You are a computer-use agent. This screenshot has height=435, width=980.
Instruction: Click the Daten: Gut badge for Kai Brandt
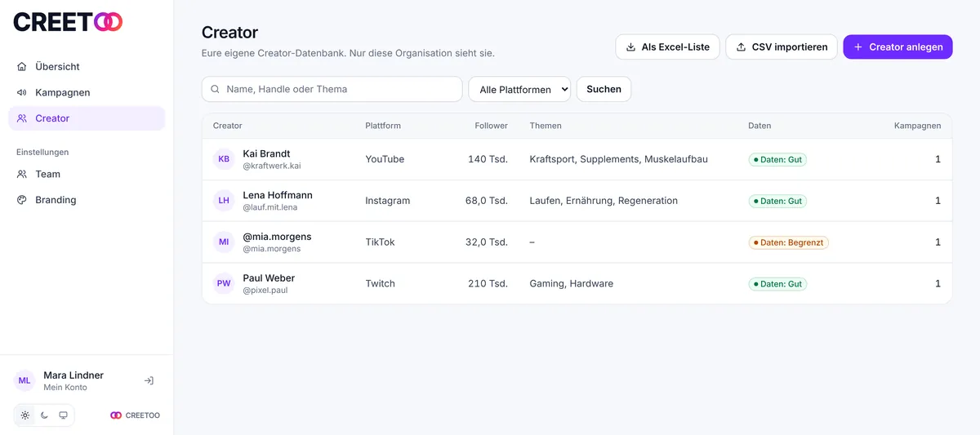pos(777,159)
